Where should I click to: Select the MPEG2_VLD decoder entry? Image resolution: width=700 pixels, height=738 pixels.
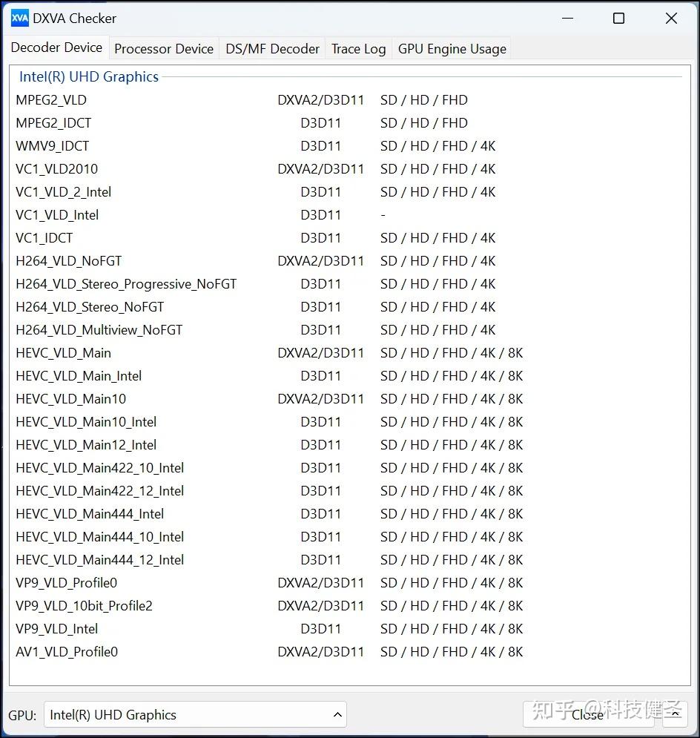point(51,99)
